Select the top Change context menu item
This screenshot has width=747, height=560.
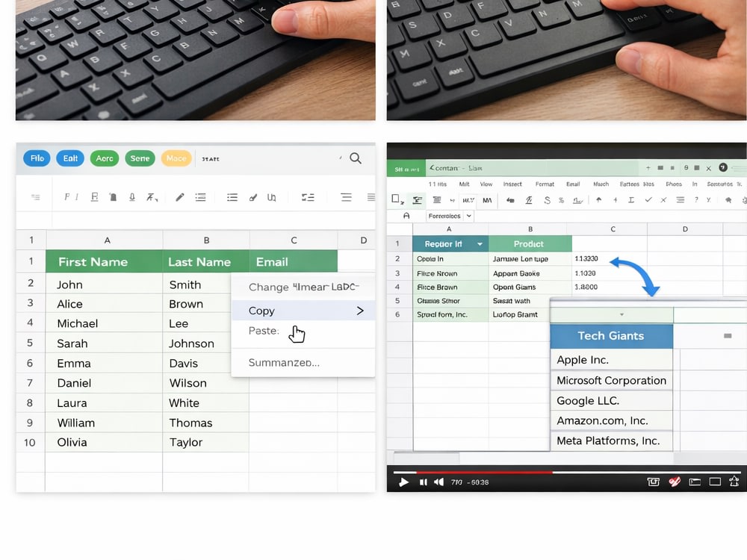tap(303, 287)
